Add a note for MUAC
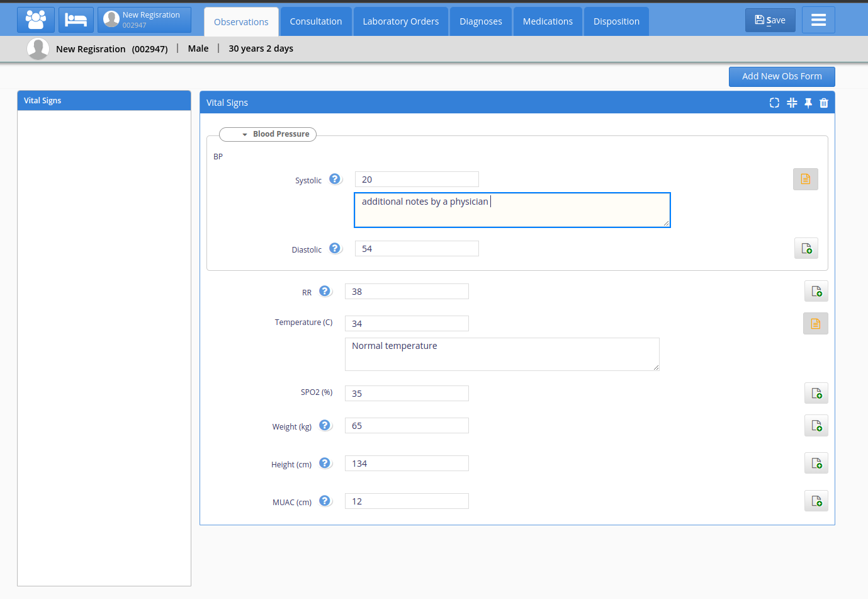Viewport: 868px width, 599px height. tap(816, 501)
